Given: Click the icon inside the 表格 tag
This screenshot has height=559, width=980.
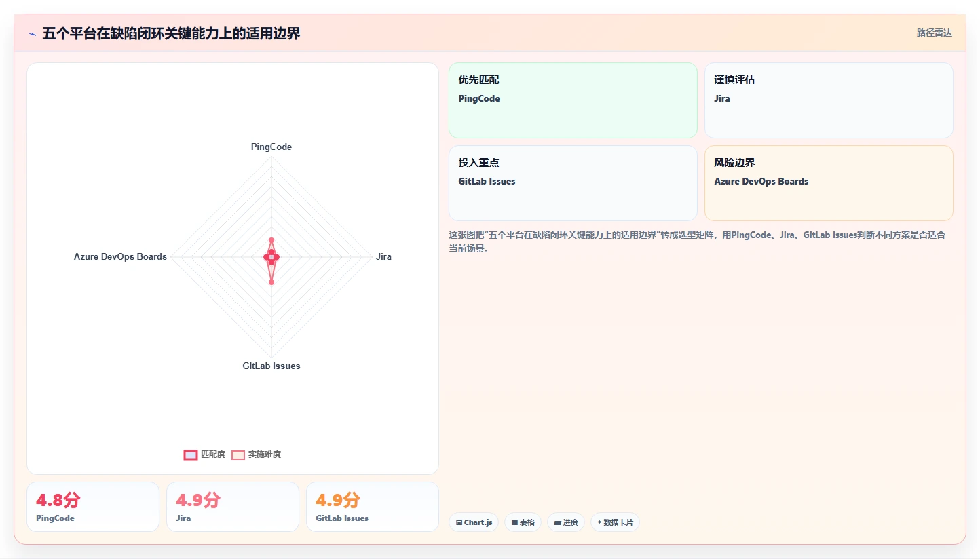Looking at the screenshot, I should [514, 523].
